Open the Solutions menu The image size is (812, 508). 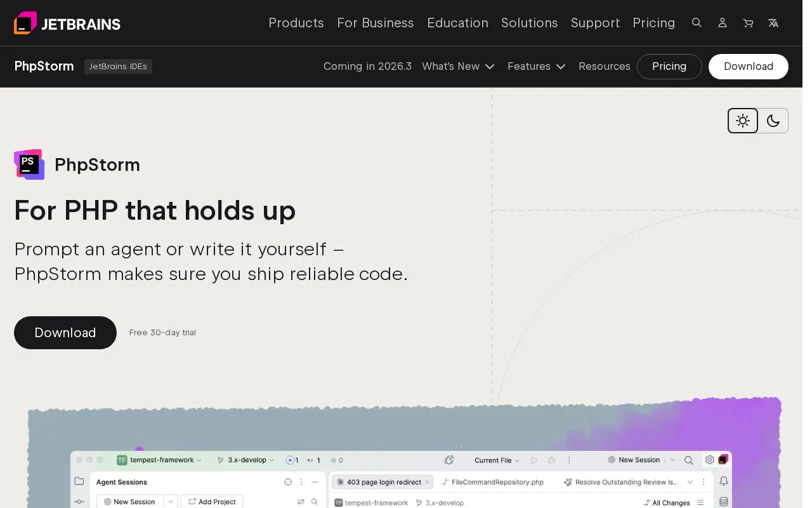(530, 23)
